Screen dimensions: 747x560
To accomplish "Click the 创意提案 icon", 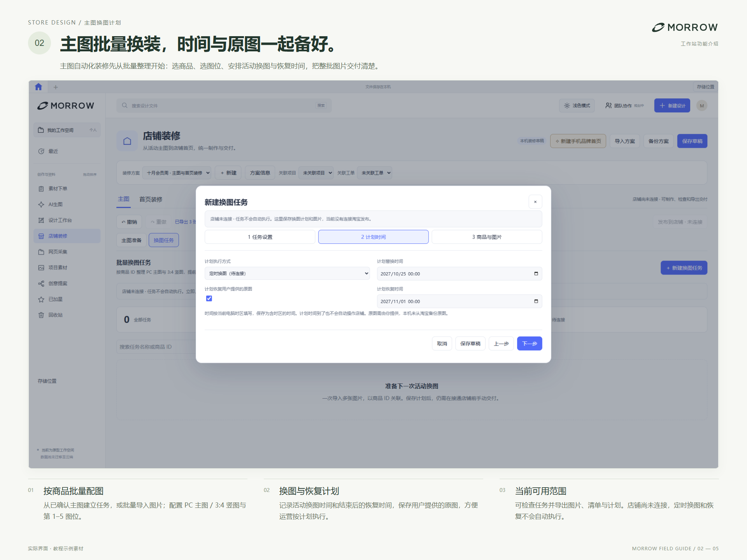I will coord(41,283).
